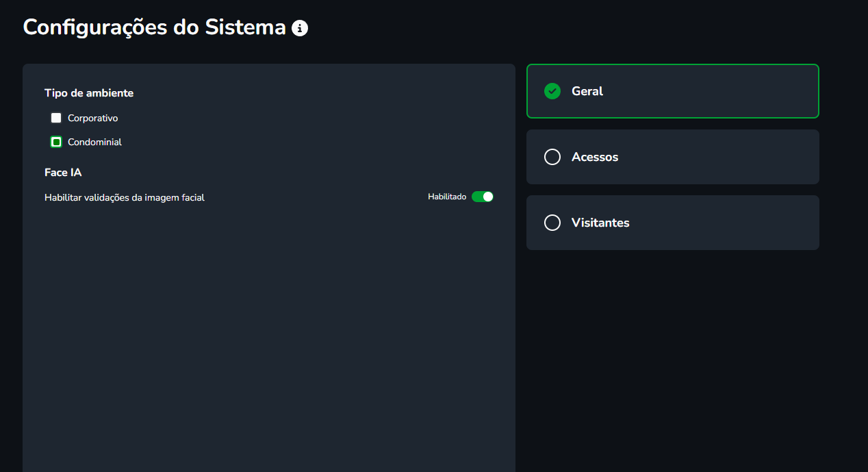Click the Configurações do Sistema page title

(x=155, y=27)
